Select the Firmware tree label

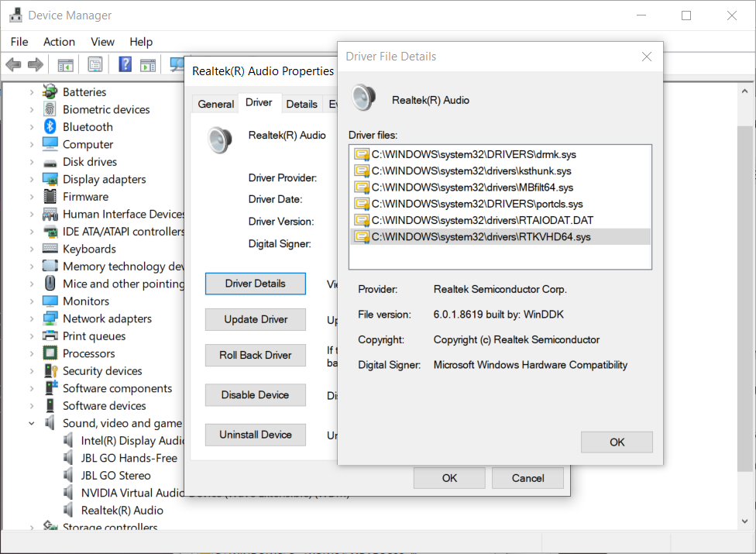[86, 197]
